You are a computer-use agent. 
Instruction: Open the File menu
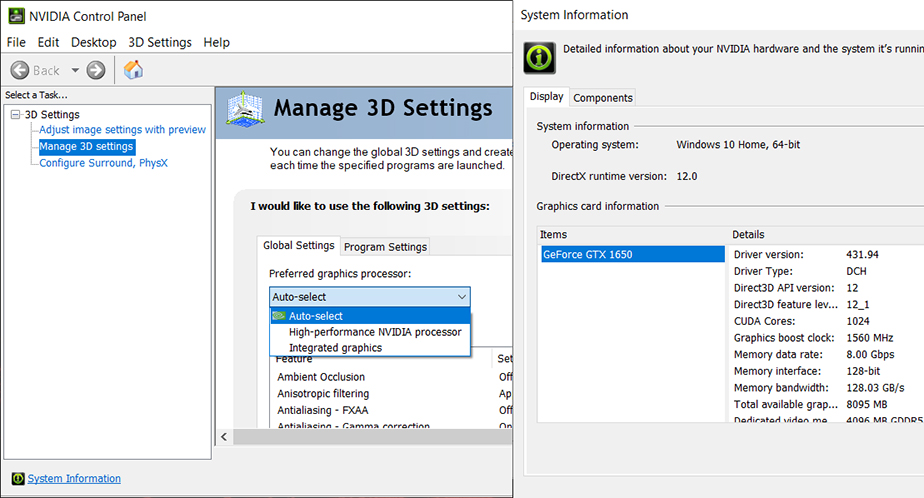point(16,42)
